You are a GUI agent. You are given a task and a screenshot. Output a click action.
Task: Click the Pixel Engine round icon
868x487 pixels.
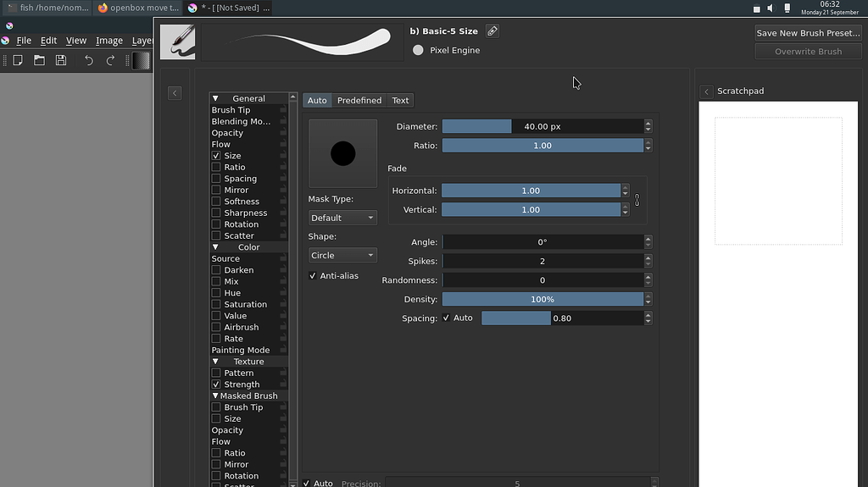tap(418, 50)
